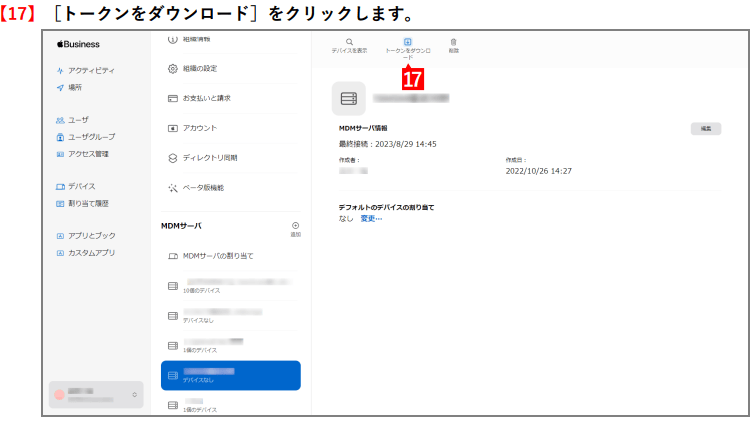
Task: Select ベータ版機能 row
Action: coord(231,188)
